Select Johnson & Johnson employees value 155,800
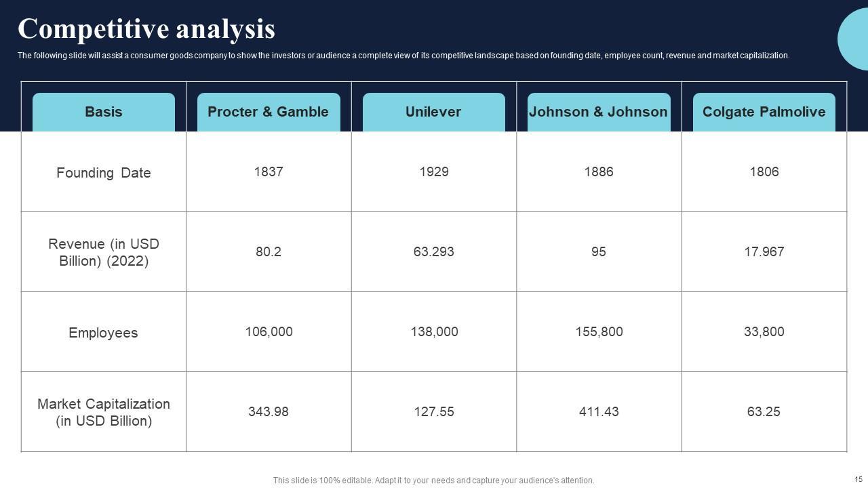 point(599,331)
